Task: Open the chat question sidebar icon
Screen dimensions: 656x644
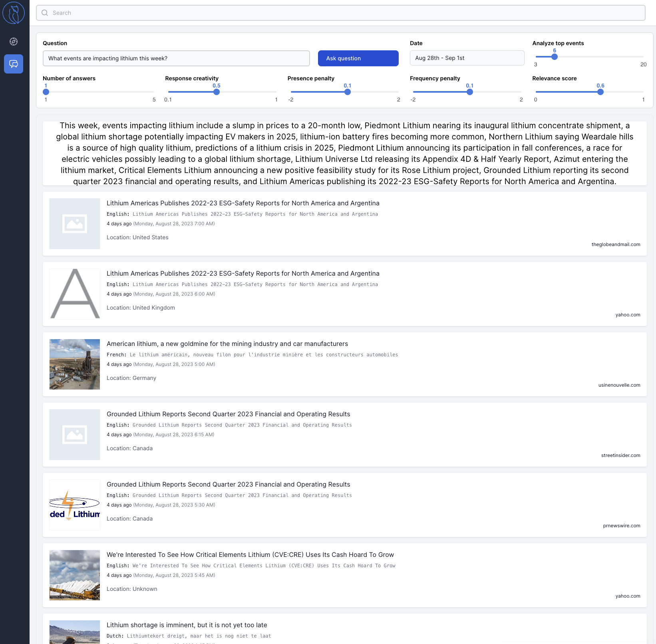Action: (14, 64)
